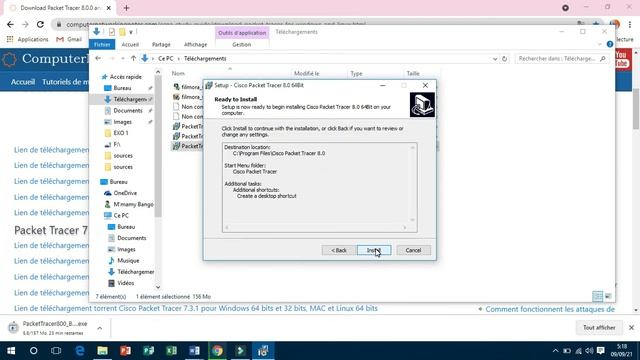The width and height of the screenshot is (640, 360).
Task: Sort files by the Modifié le column
Action: tap(307, 73)
